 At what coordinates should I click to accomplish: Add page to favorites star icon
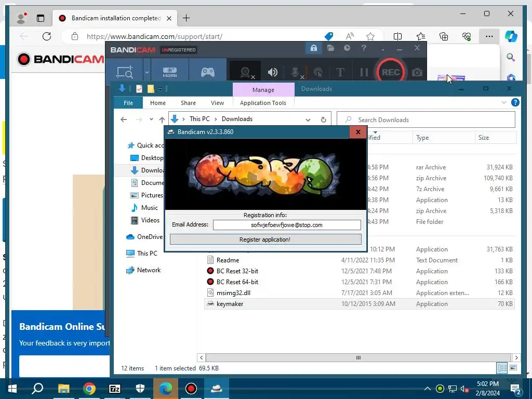[370, 36]
